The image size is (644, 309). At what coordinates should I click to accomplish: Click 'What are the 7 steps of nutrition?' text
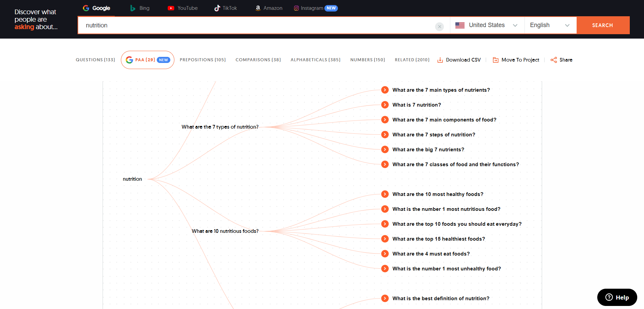point(434,135)
